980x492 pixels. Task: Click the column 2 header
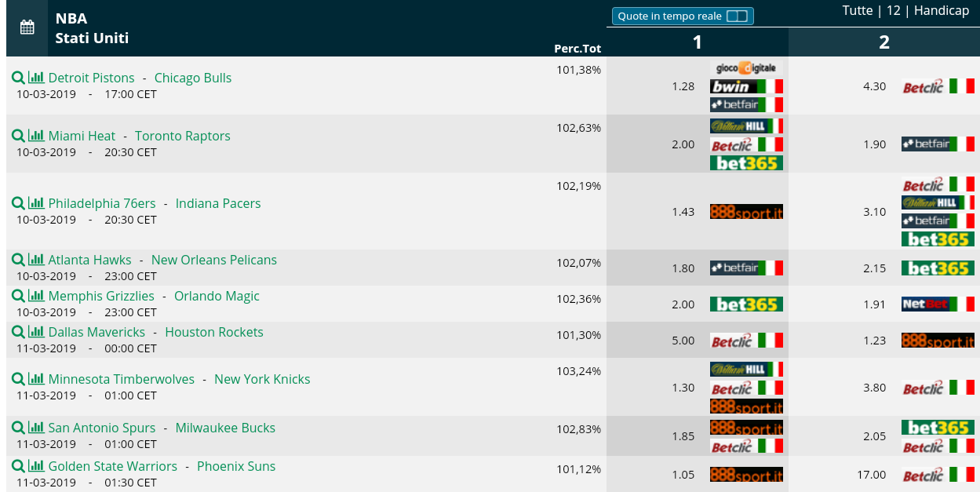pos(884,42)
